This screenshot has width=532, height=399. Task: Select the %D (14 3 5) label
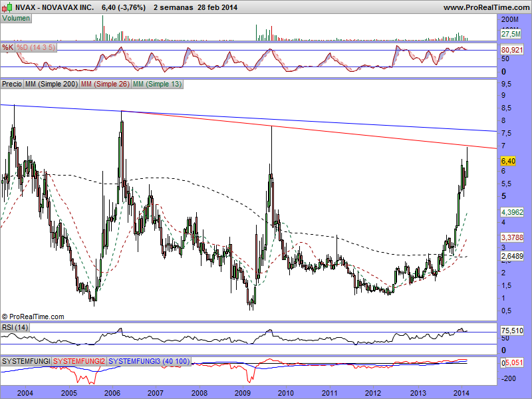coord(36,47)
